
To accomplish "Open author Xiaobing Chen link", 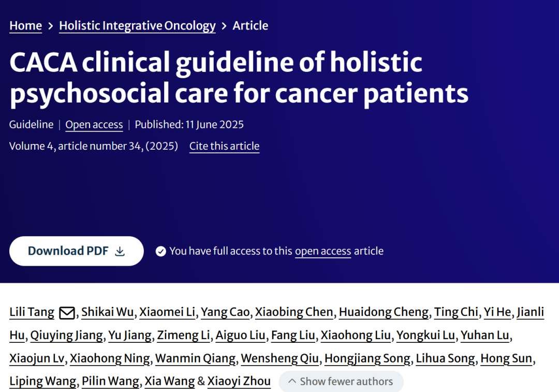I will point(294,312).
